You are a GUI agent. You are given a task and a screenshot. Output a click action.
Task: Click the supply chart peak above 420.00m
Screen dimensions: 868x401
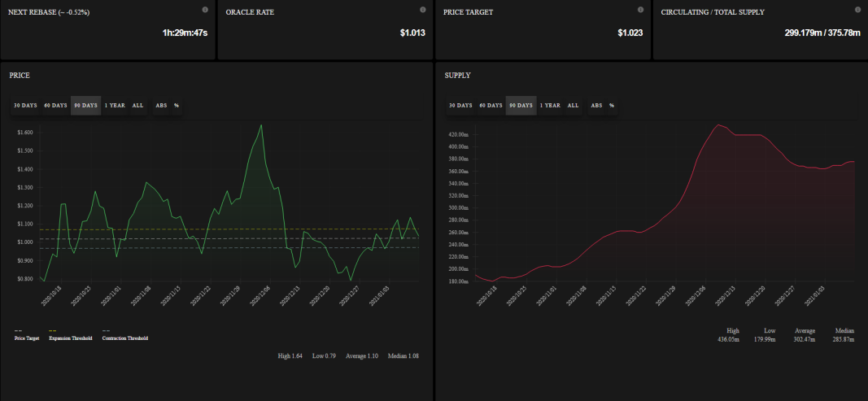718,124
